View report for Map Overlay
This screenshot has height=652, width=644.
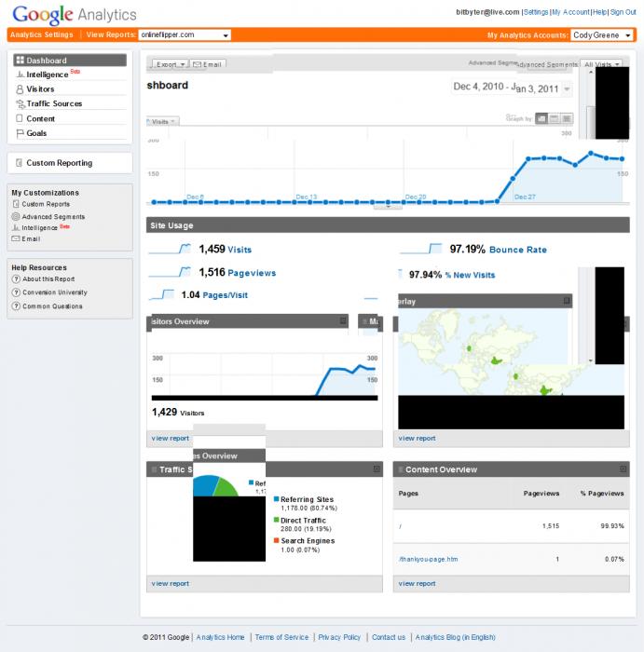(417, 439)
